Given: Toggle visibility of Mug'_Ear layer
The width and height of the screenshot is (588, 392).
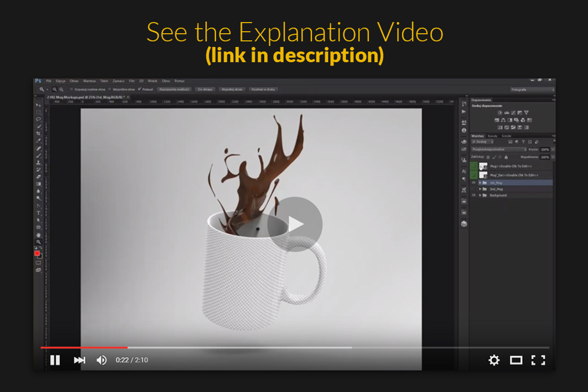Looking at the screenshot, I should (x=474, y=175).
